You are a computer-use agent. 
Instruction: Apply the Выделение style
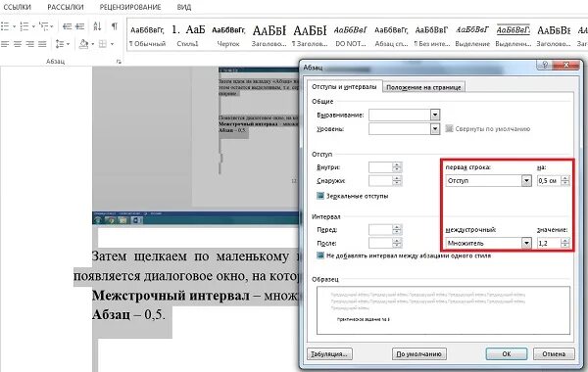point(472,36)
